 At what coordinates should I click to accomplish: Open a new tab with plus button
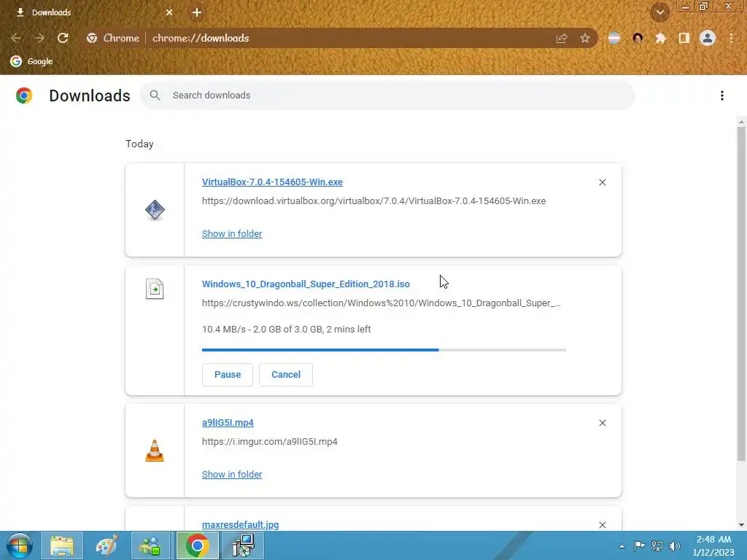pos(197,12)
